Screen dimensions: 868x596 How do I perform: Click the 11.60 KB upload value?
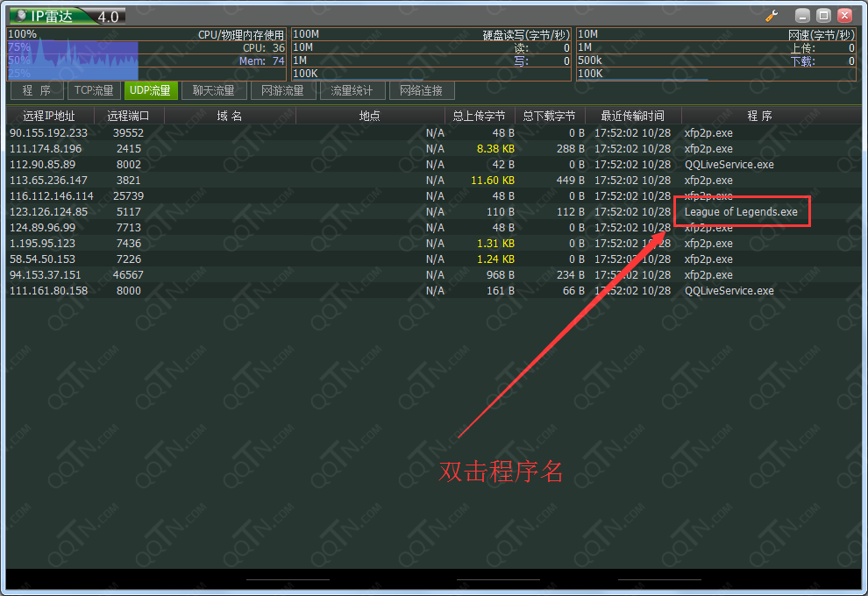click(492, 181)
